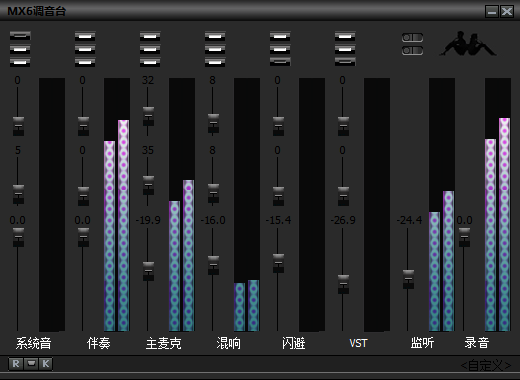Toggle the third button above 伴奏 channel
The image size is (520, 380).
click(85, 62)
